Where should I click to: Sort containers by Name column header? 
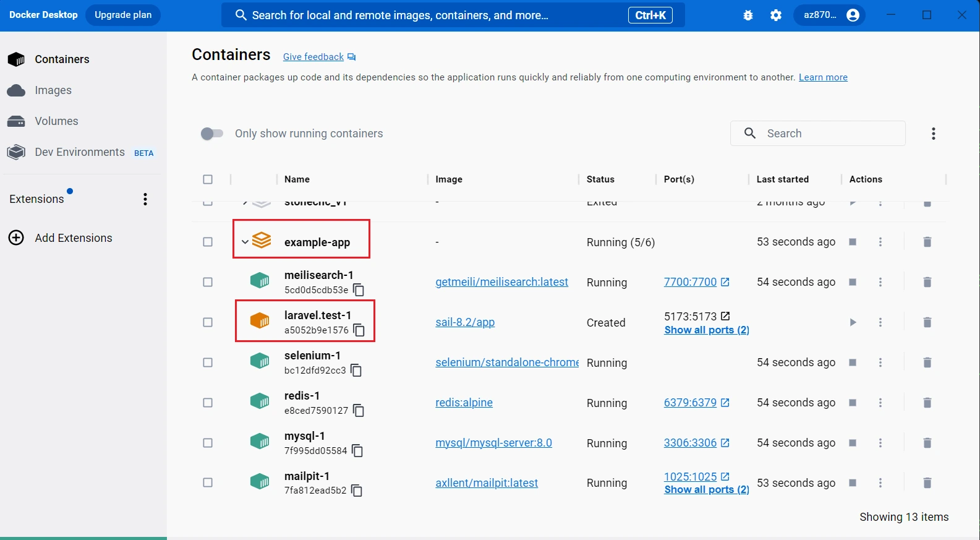(297, 179)
